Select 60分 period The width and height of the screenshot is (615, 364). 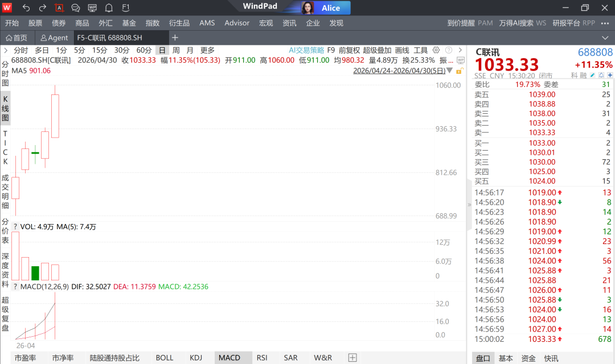click(144, 50)
